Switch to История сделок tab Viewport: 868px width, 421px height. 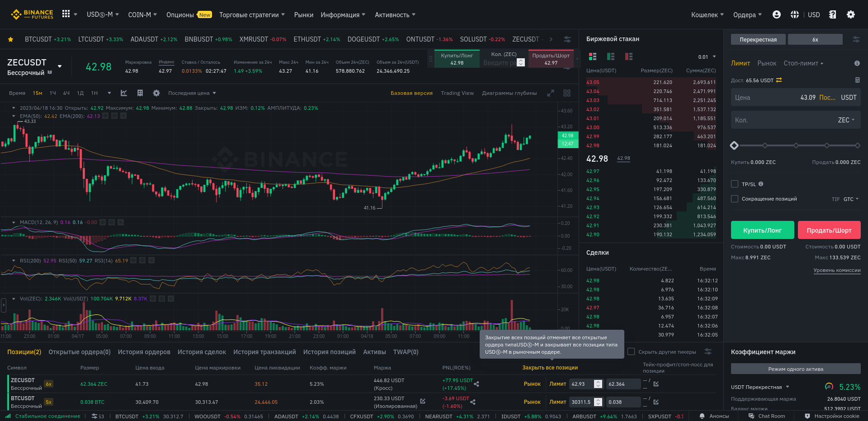[202, 352]
